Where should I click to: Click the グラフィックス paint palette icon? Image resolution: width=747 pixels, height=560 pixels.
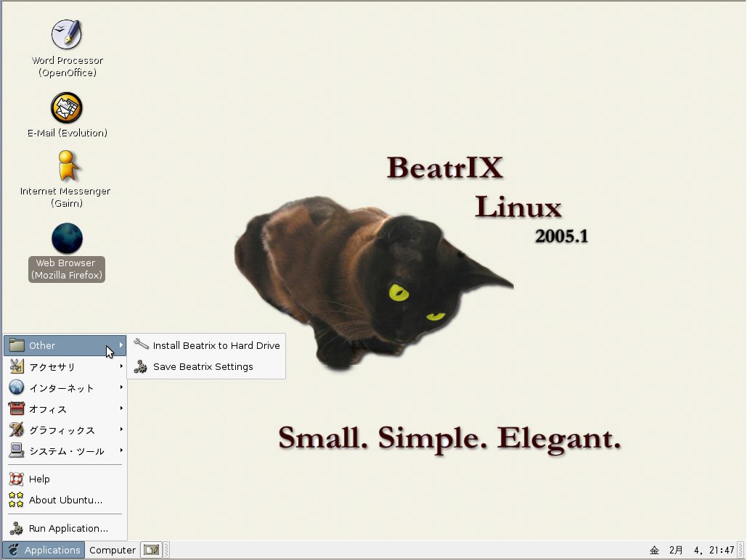pyautogui.click(x=17, y=429)
